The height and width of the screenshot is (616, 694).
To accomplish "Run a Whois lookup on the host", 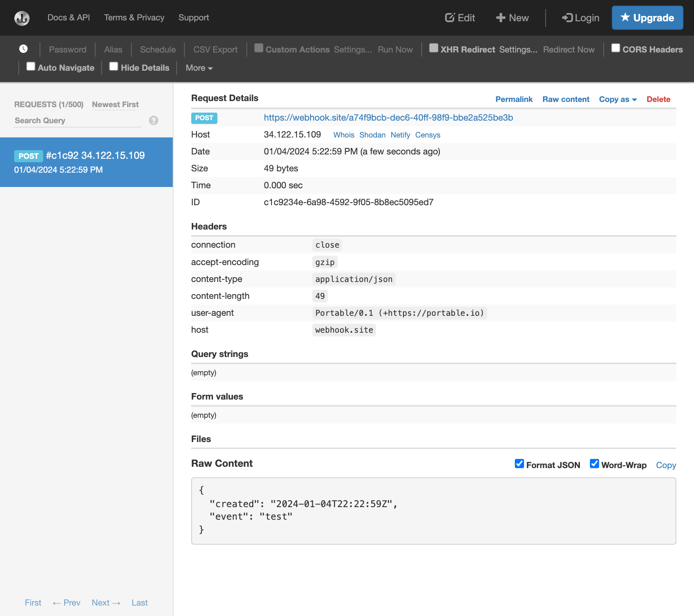I will click(344, 135).
